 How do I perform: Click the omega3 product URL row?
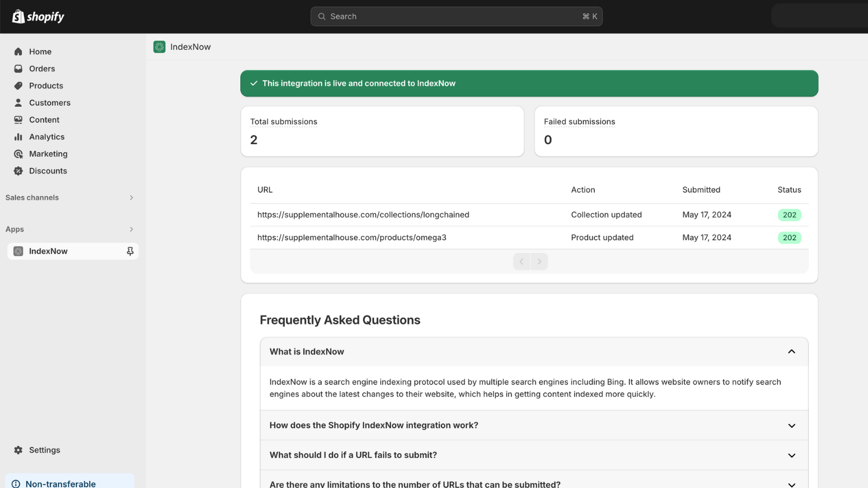[352, 237]
